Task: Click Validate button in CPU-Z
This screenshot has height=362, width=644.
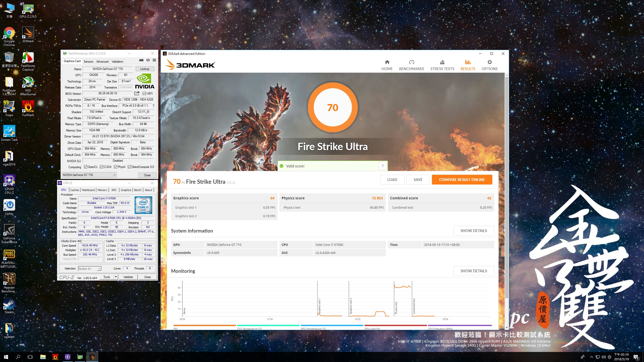Action: [128, 277]
